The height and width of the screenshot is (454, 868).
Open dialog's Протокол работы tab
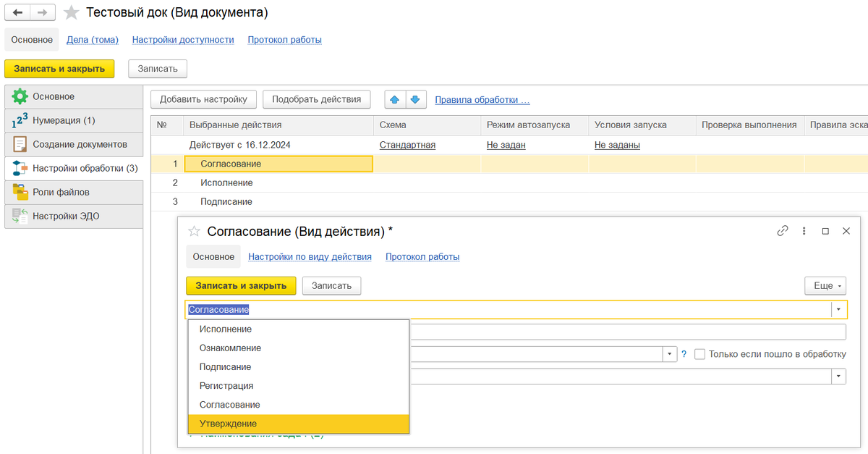pos(422,257)
